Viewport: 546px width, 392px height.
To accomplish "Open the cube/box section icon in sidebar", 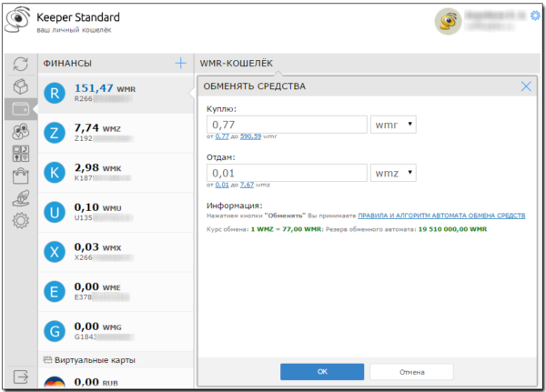I will [21, 86].
